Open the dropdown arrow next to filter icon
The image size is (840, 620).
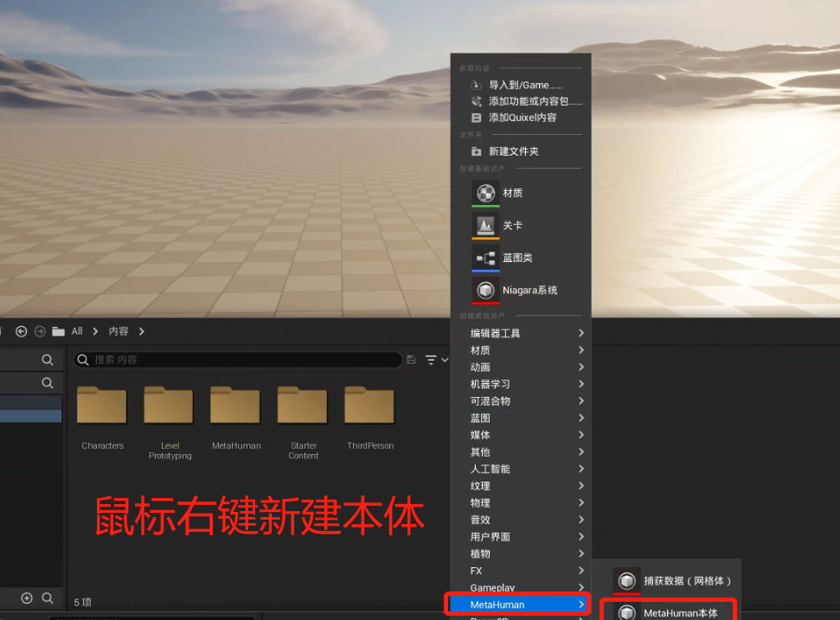(x=445, y=360)
